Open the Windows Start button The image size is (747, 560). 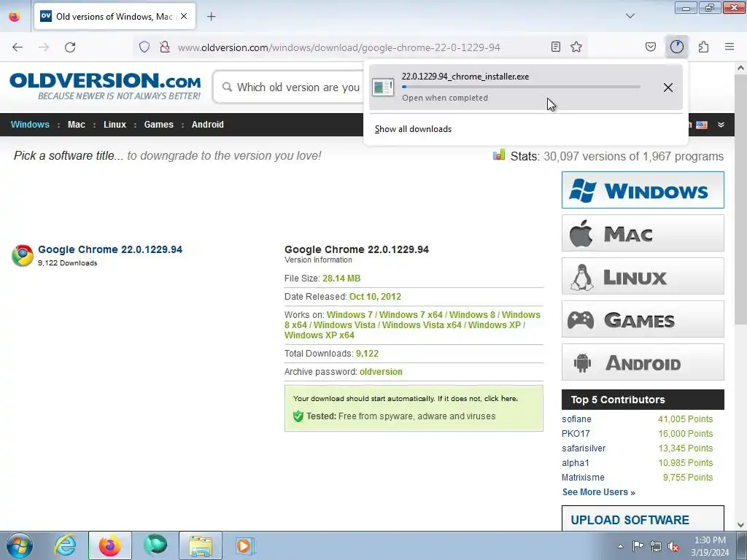(20, 545)
